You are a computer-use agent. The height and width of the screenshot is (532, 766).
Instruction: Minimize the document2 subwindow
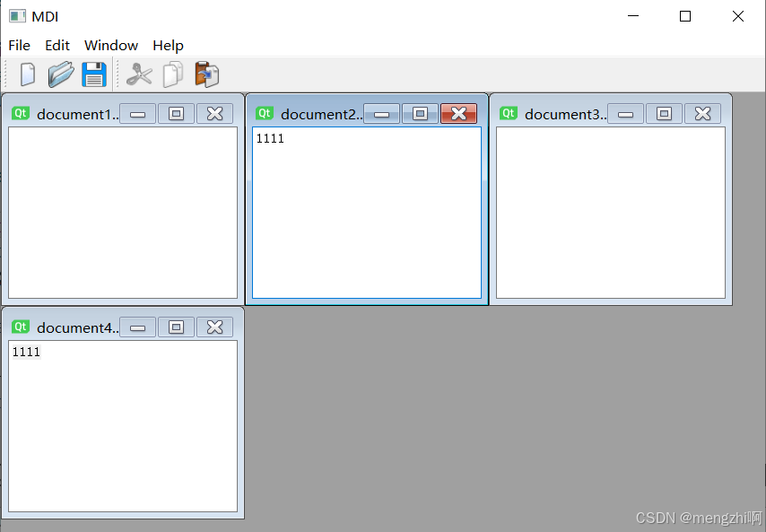click(x=381, y=114)
